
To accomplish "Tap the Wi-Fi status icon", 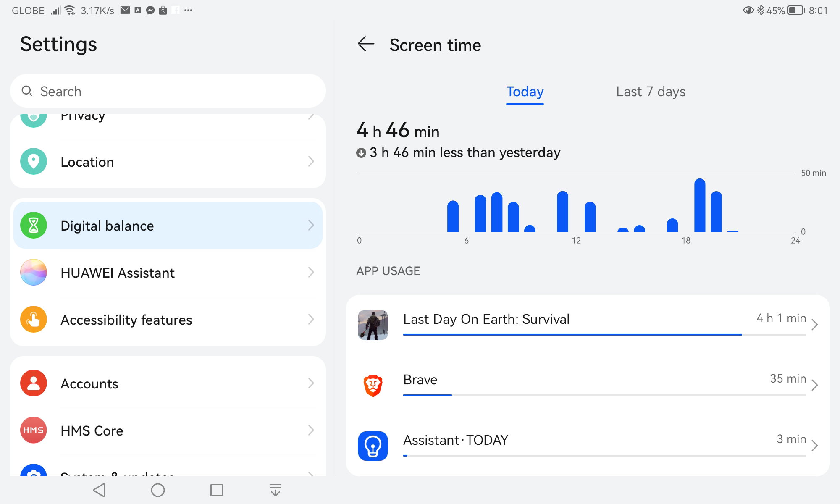I will tap(70, 10).
